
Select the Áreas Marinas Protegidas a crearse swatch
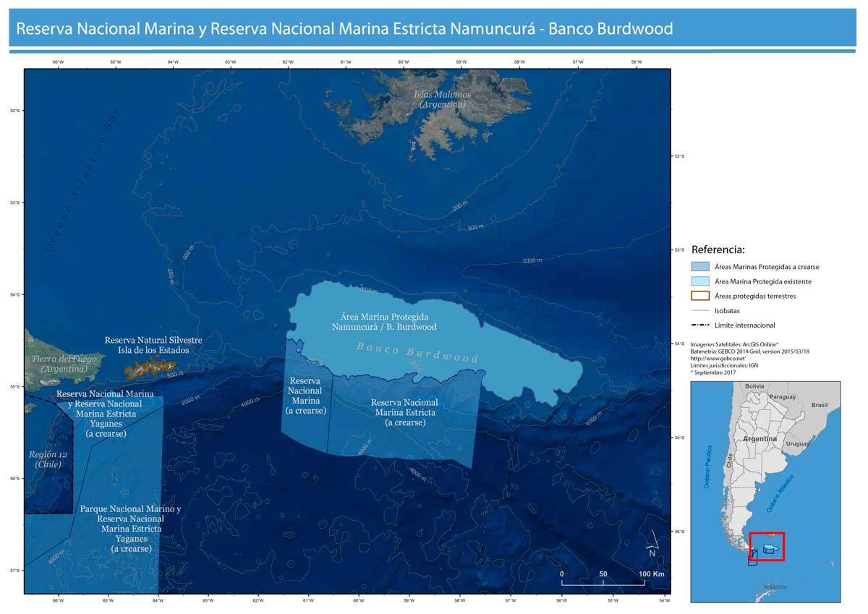pyautogui.click(x=700, y=266)
